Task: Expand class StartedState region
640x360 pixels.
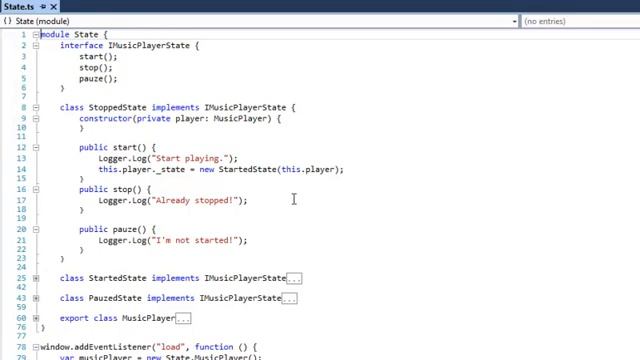Action: coord(36,278)
